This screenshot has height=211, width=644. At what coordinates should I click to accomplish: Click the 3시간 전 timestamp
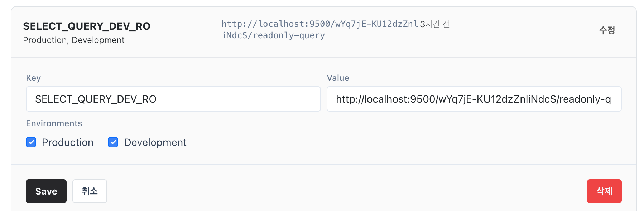[x=434, y=24]
